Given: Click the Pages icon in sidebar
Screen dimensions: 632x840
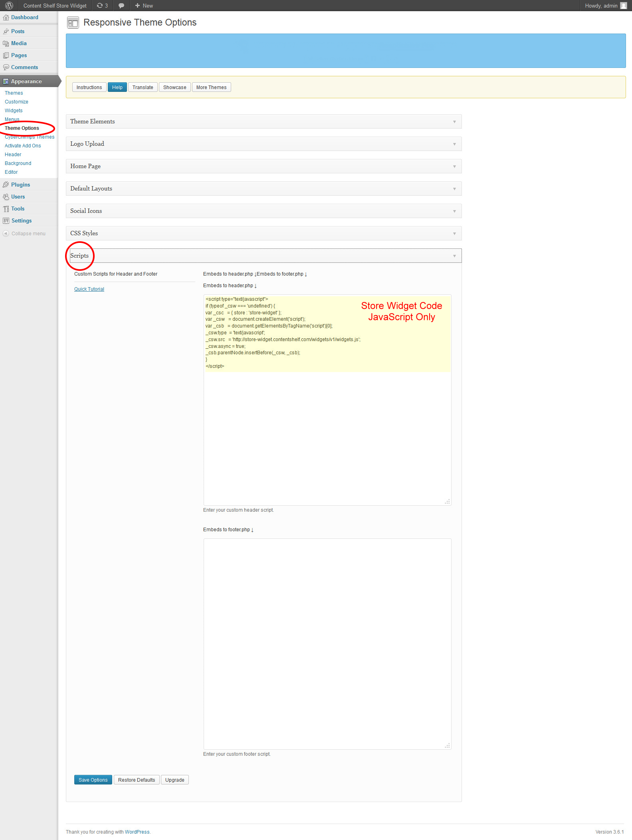Looking at the screenshot, I should click(6, 56).
